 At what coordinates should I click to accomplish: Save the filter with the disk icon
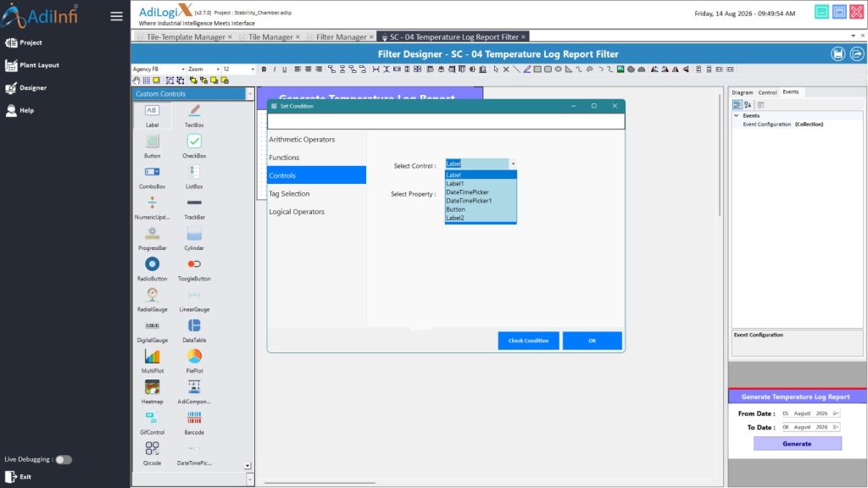click(x=837, y=53)
